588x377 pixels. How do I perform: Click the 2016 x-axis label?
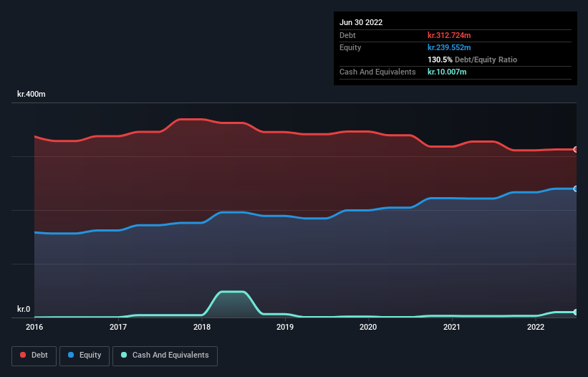tap(34, 327)
